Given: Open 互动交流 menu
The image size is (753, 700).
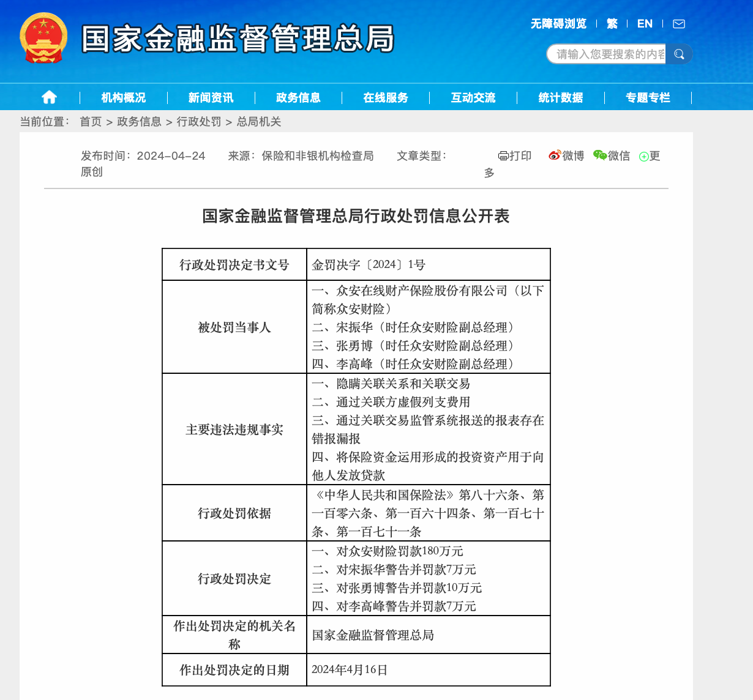Looking at the screenshot, I should [473, 97].
